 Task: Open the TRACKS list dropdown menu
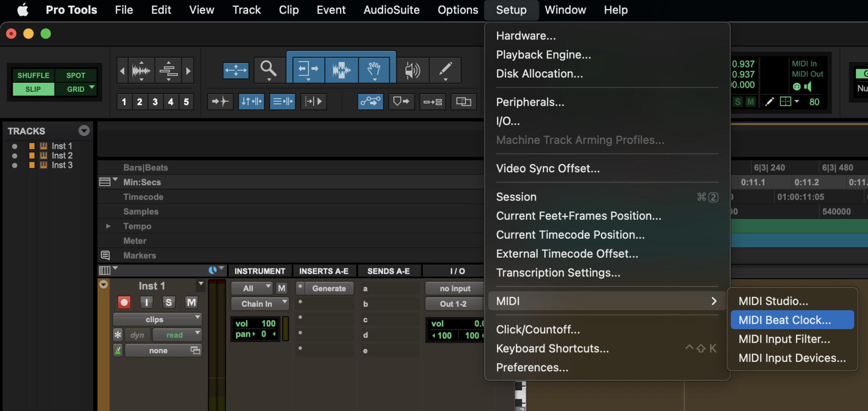coord(84,131)
